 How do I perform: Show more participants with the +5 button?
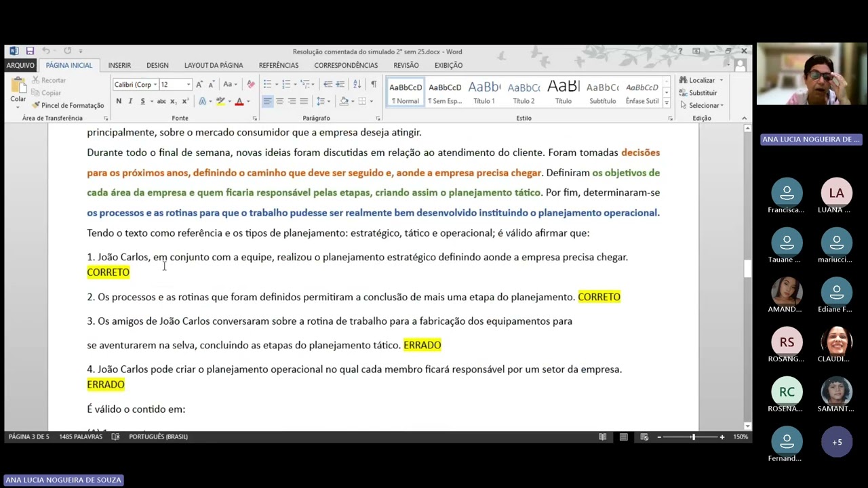click(x=837, y=442)
